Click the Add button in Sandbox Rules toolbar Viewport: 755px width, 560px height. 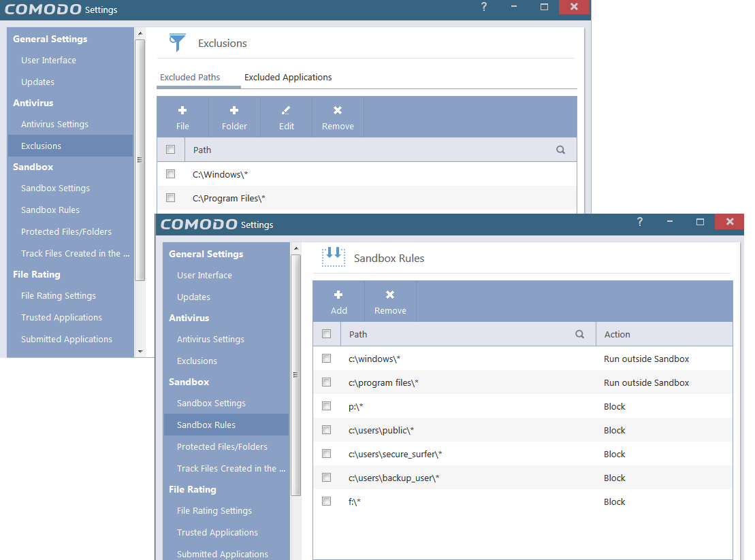(339, 301)
